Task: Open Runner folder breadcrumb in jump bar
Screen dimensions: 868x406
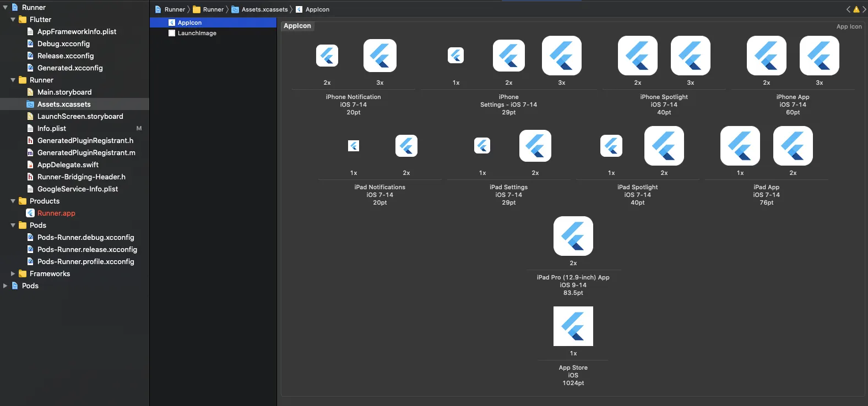Action: [208, 9]
